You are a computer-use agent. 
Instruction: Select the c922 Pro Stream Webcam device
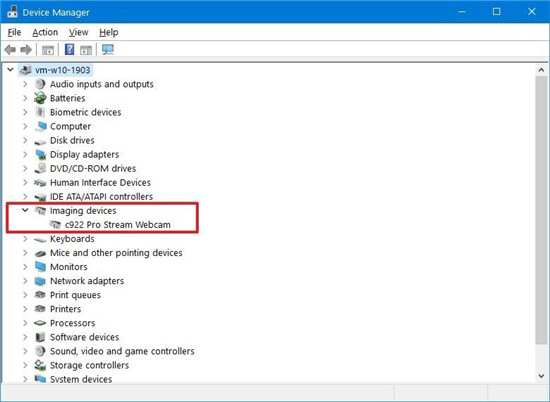(x=118, y=225)
